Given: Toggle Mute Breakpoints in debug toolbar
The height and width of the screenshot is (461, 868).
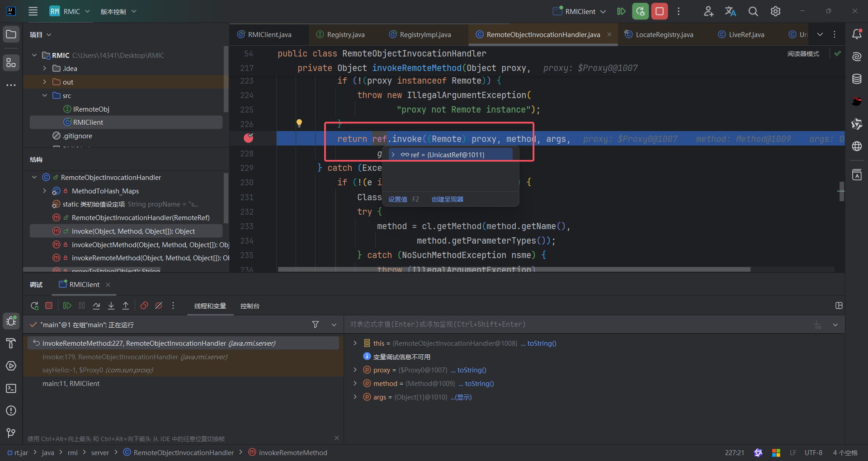Looking at the screenshot, I should tap(159, 306).
